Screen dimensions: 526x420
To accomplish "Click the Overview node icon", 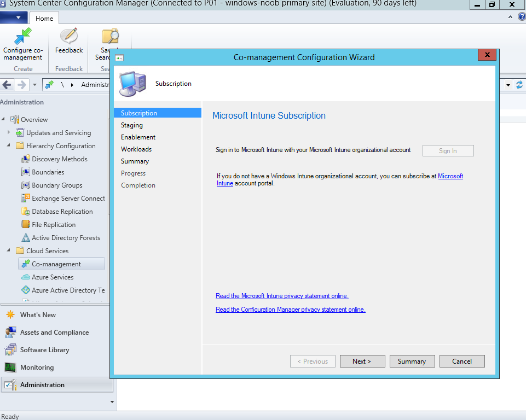I will pos(14,119).
